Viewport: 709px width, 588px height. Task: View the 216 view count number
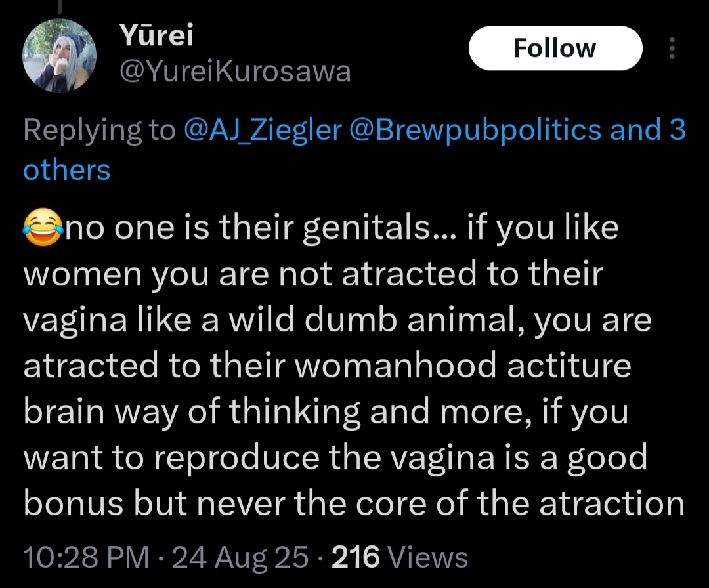click(x=356, y=557)
